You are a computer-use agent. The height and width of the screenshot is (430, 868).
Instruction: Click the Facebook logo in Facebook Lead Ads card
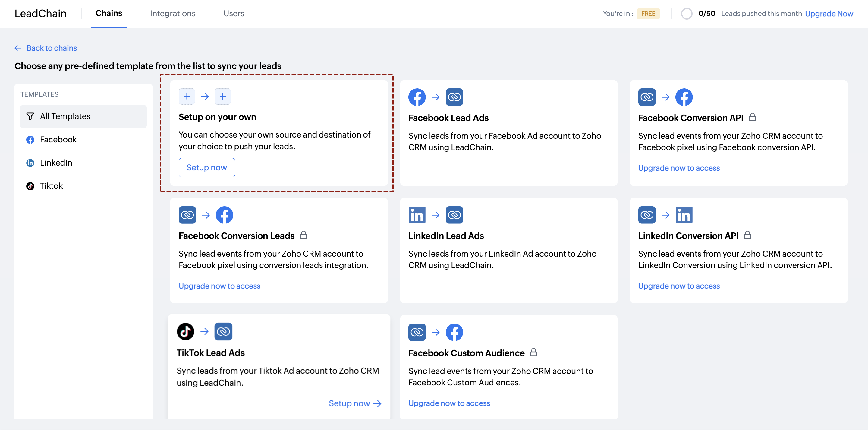(x=417, y=97)
